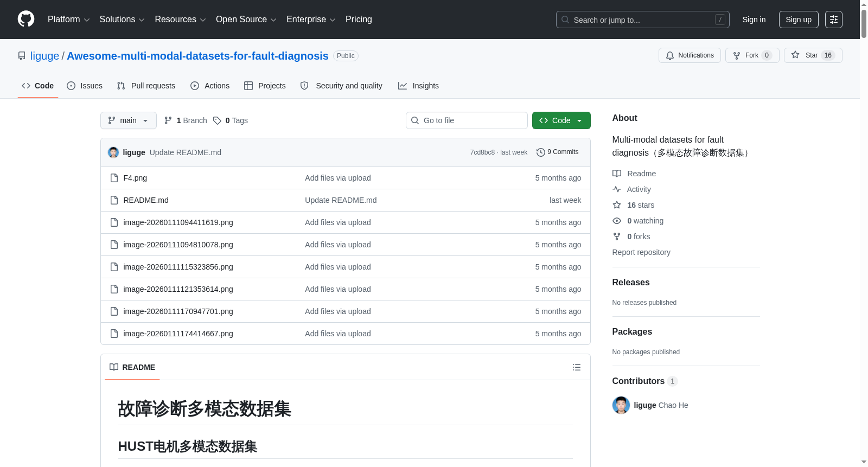Expand the Solutions menu
The image size is (868, 467).
pos(122,20)
